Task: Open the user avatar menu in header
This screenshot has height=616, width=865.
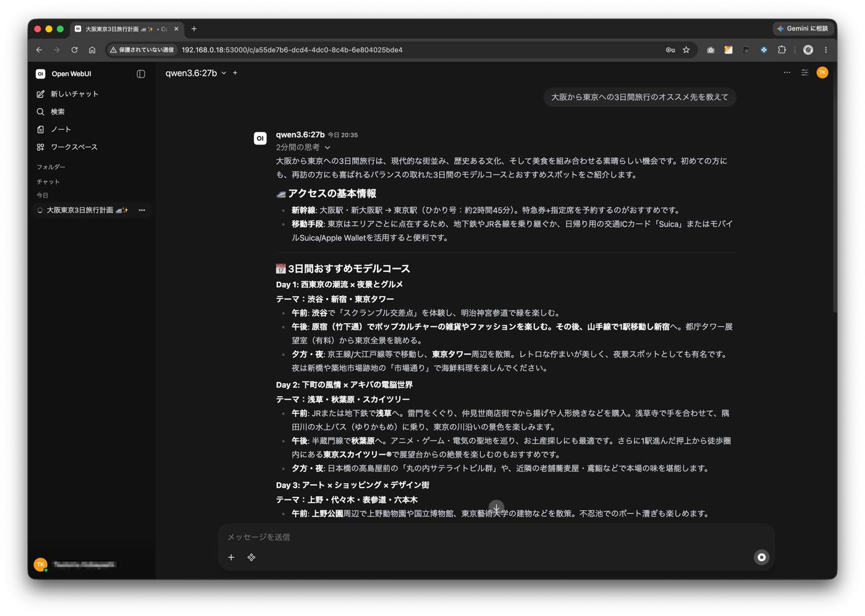Action: (x=822, y=73)
